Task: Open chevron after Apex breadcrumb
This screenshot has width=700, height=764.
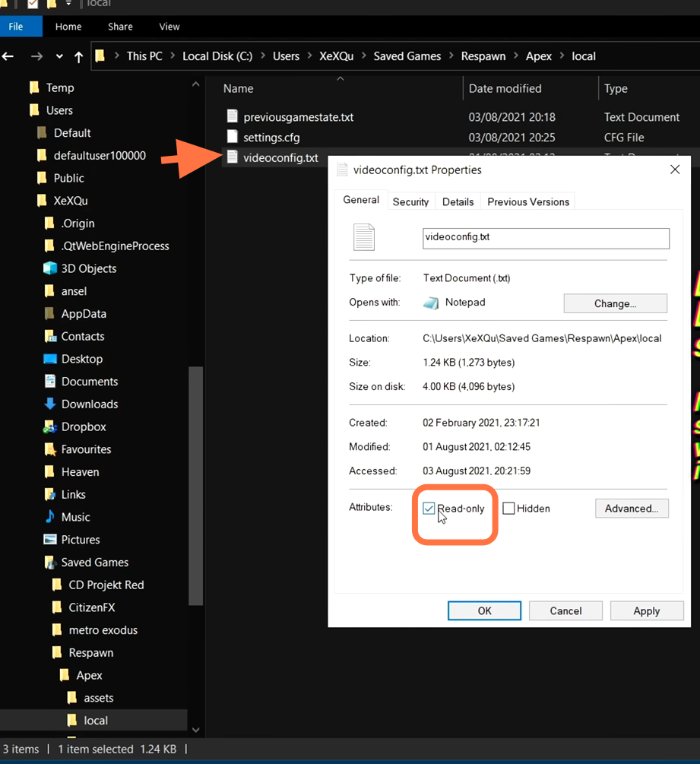Action: click(x=562, y=56)
